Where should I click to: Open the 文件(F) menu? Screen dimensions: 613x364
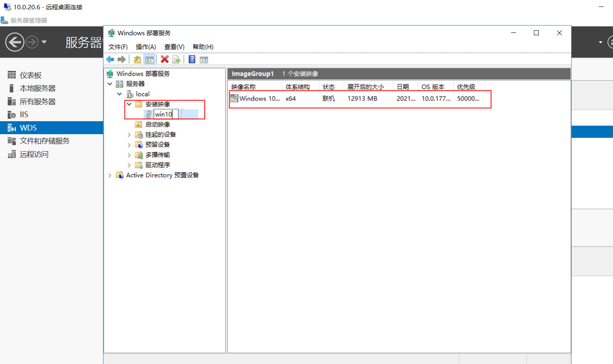pos(118,47)
